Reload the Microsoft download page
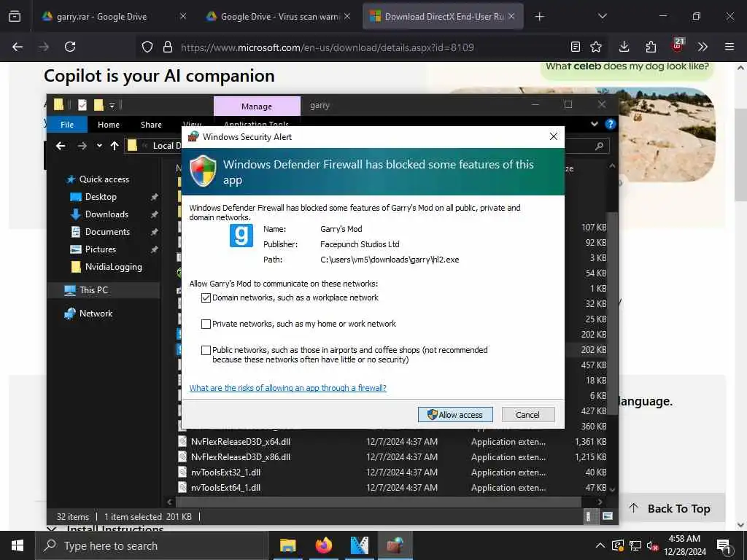Image resolution: width=747 pixels, height=560 pixels. point(70,47)
